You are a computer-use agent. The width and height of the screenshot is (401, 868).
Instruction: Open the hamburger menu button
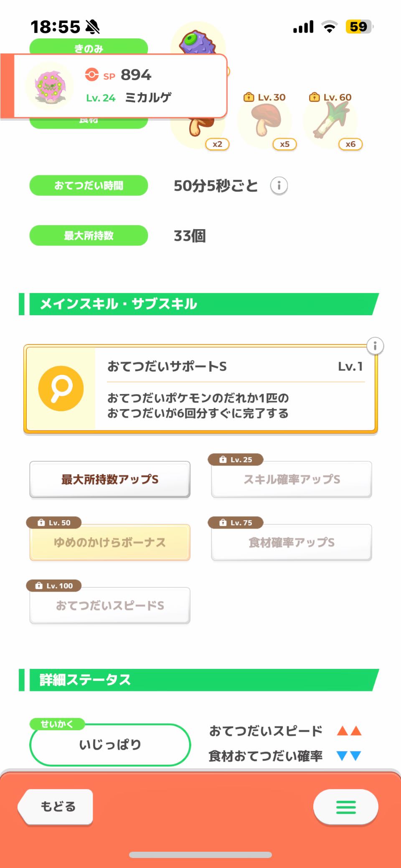click(x=345, y=807)
